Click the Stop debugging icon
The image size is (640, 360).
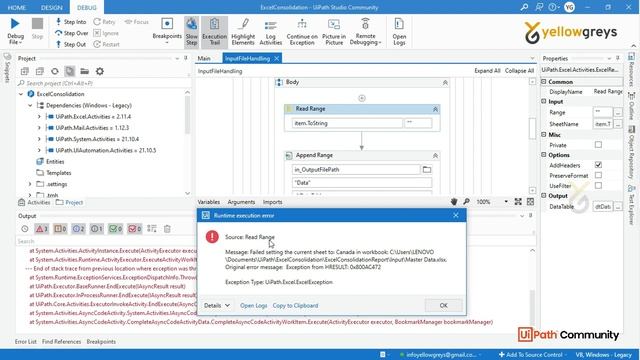37,24
